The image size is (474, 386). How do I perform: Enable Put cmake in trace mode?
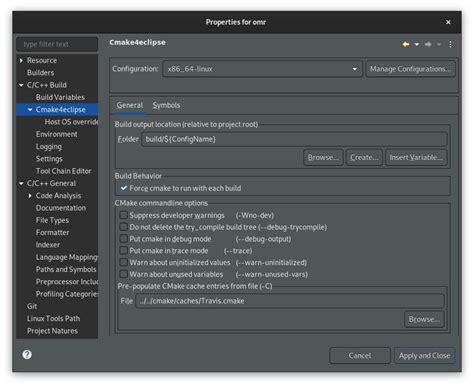coord(124,250)
